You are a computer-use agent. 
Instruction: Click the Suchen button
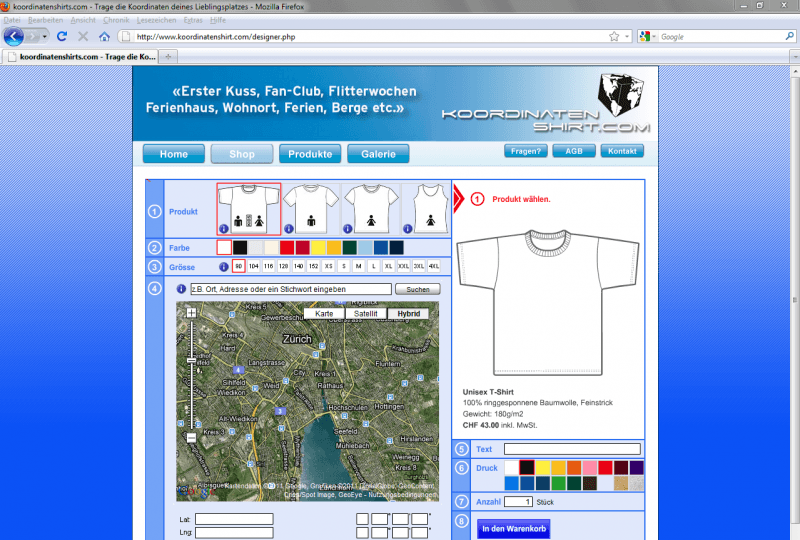click(417, 289)
